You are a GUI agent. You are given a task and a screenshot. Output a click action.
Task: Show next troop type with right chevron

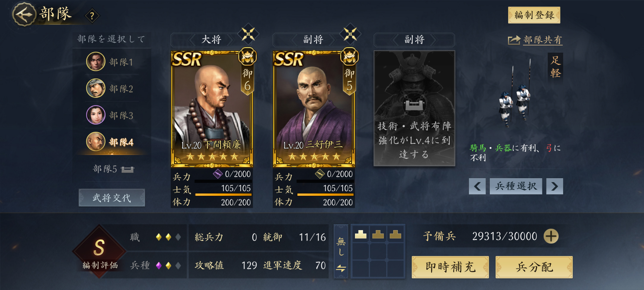click(555, 186)
